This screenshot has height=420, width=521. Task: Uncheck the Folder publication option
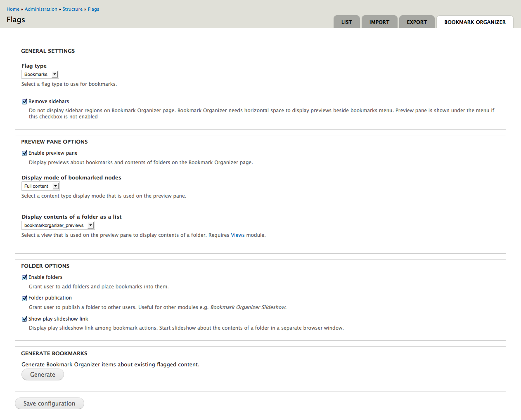[x=24, y=298]
